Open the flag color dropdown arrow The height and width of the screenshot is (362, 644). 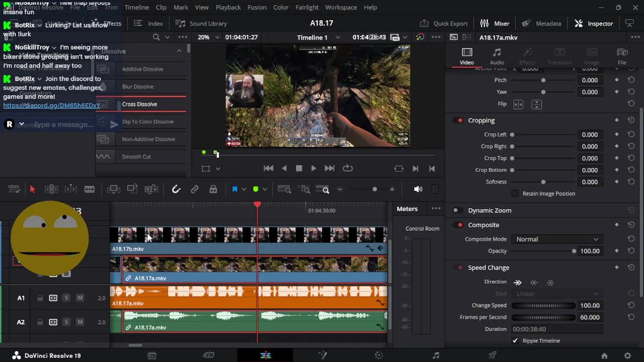tap(244, 189)
